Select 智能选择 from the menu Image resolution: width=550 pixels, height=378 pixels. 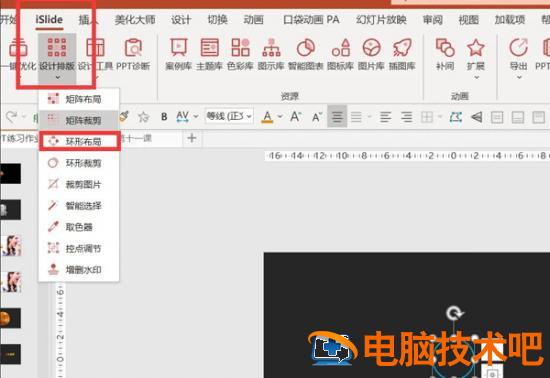pos(79,206)
